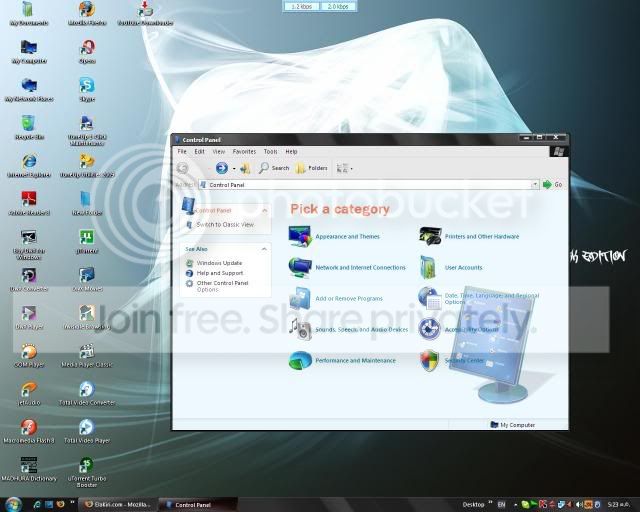This screenshot has width=640, height=512.
Task: Click the Windows Start orb
Action: (13, 503)
